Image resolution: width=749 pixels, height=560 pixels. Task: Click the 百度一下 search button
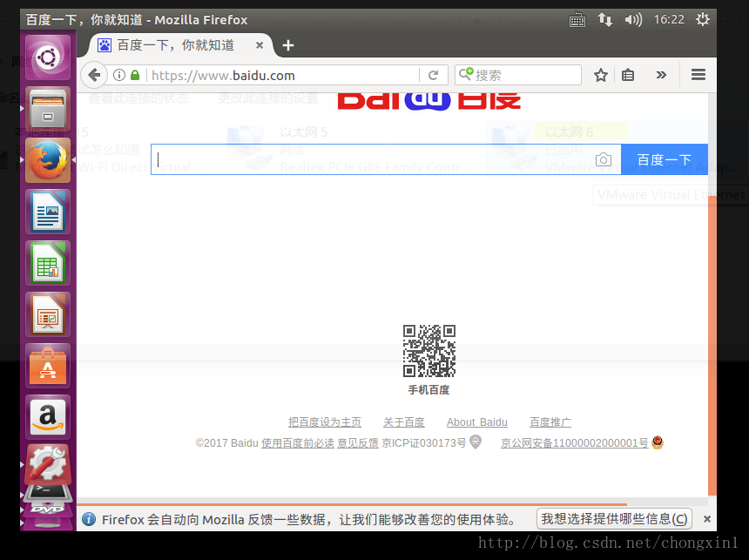pyautogui.click(x=665, y=159)
